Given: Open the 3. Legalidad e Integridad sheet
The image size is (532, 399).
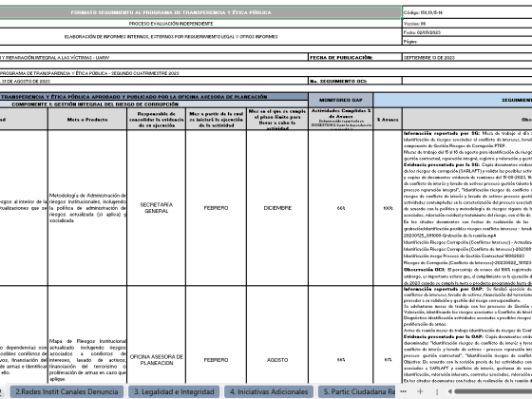Looking at the screenshot, I should point(174,391).
